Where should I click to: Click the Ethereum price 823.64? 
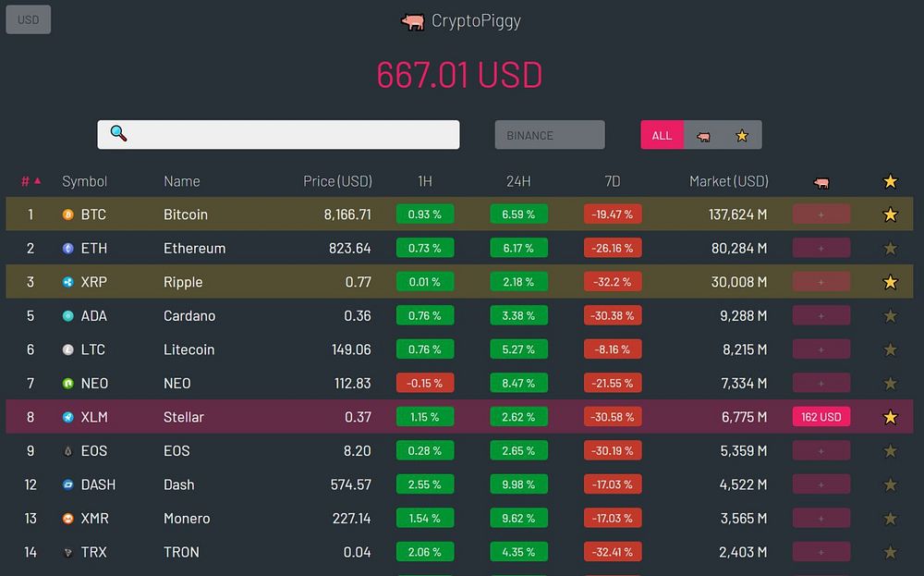[350, 248]
